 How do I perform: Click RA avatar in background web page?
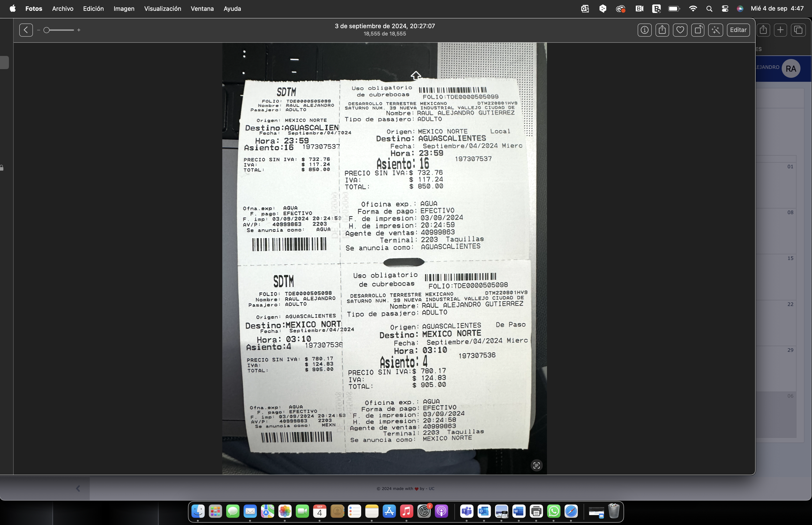pyautogui.click(x=791, y=69)
